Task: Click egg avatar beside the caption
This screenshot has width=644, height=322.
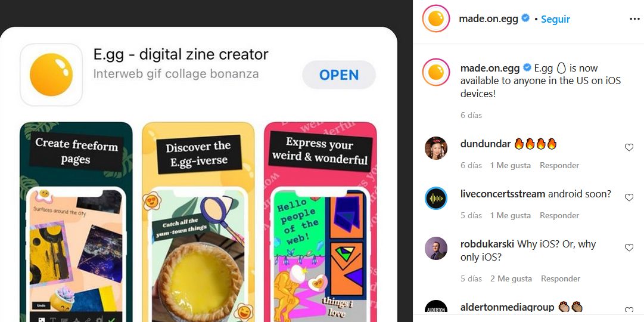Action: click(x=435, y=72)
